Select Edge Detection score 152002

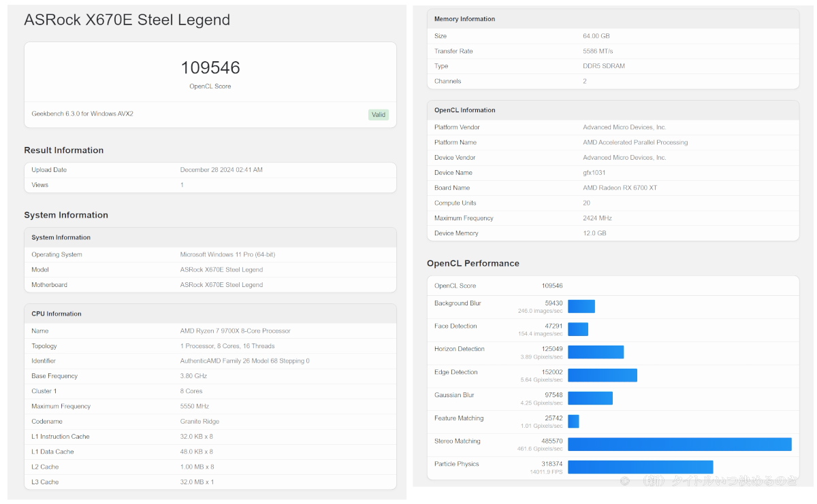point(552,372)
